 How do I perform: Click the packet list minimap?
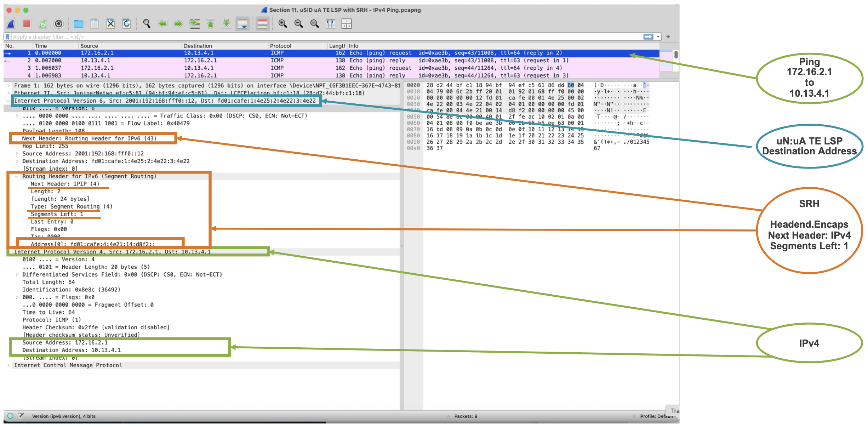[x=666, y=60]
